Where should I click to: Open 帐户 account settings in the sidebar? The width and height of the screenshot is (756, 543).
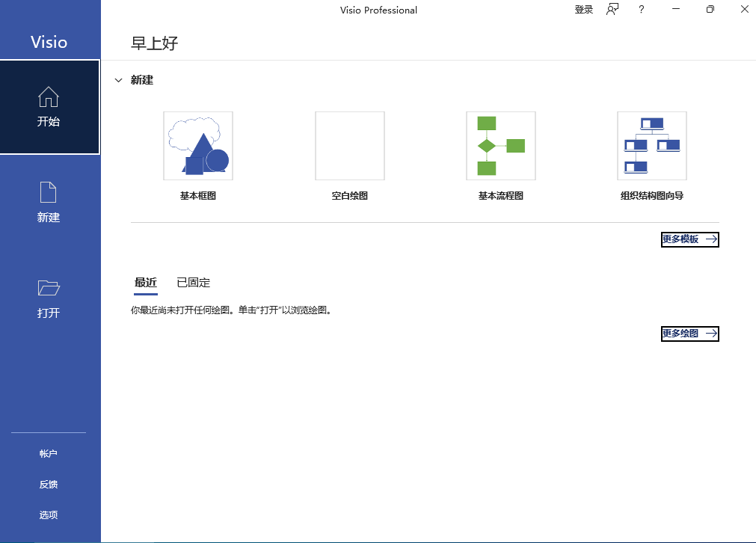tap(49, 454)
